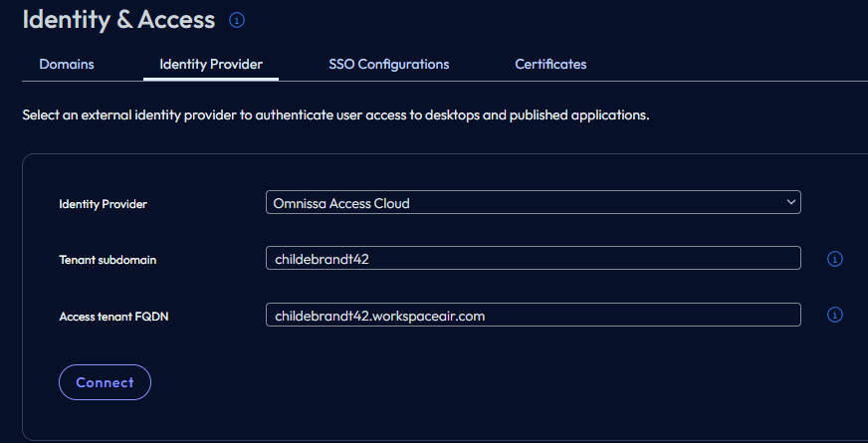Open the Identity Provider dropdown list
This screenshot has width=868, height=443.
coord(533,203)
